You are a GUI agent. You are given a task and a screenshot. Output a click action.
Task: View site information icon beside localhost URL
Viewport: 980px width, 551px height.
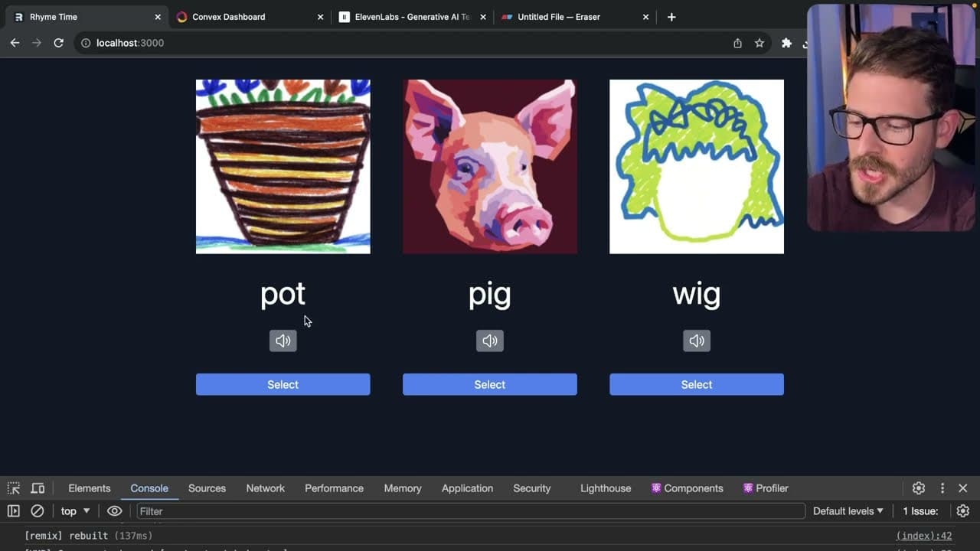(x=85, y=43)
